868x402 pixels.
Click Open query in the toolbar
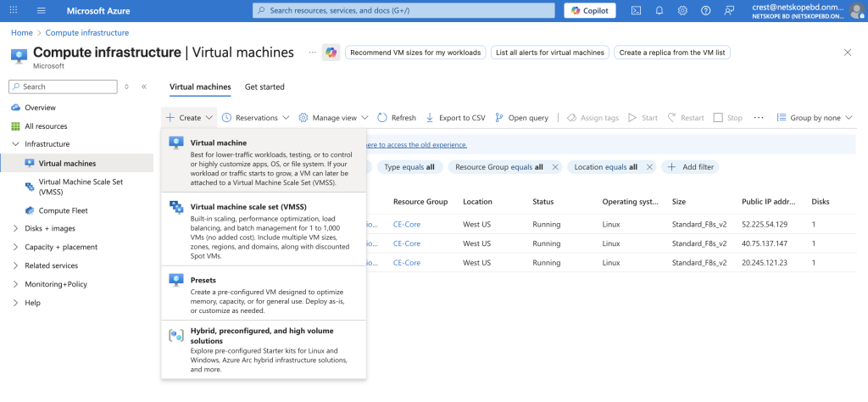pos(521,117)
